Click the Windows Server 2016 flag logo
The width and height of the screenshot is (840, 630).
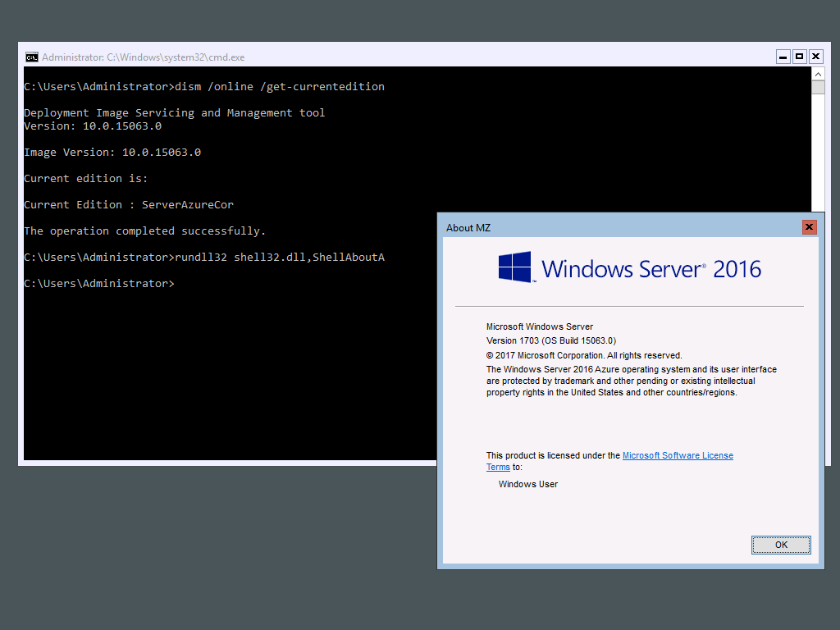pos(515,267)
